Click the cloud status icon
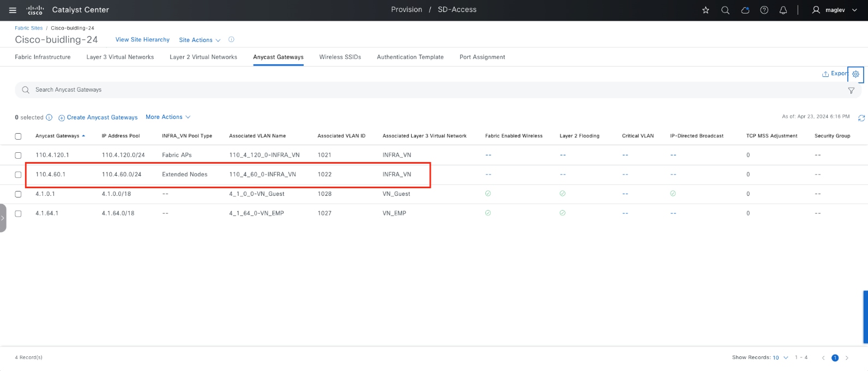 coord(745,10)
